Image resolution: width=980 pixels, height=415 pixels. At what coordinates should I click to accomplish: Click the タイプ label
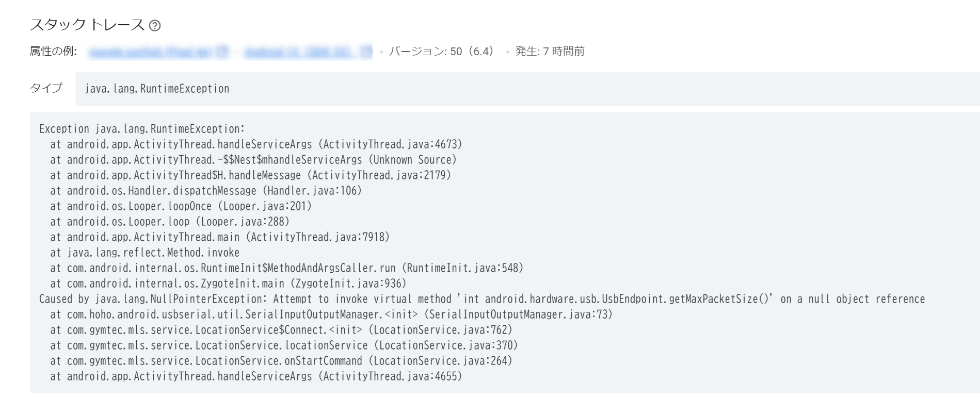[46, 88]
